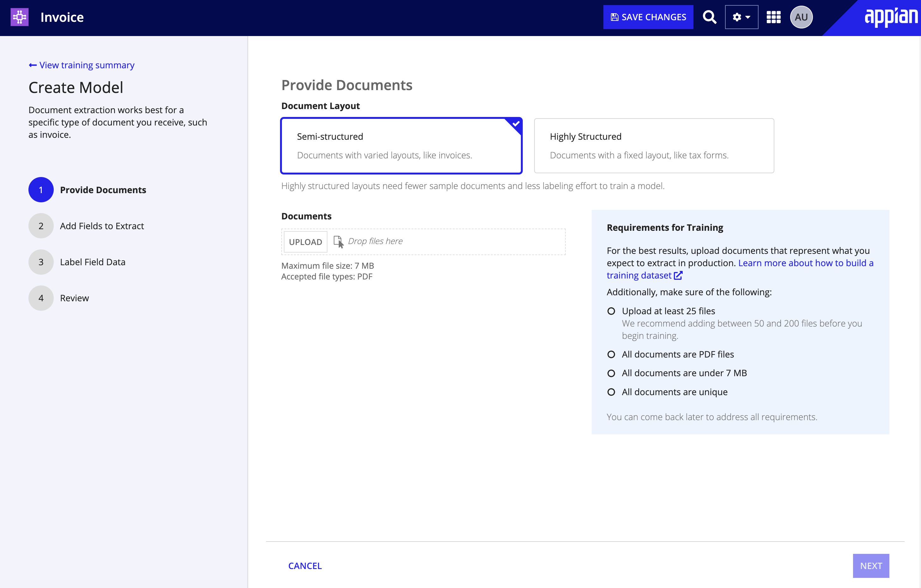Viewport: 921px width, 588px height.
Task: Click the Provide Documents heading
Action: pyautogui.click(x=347, y=85)
